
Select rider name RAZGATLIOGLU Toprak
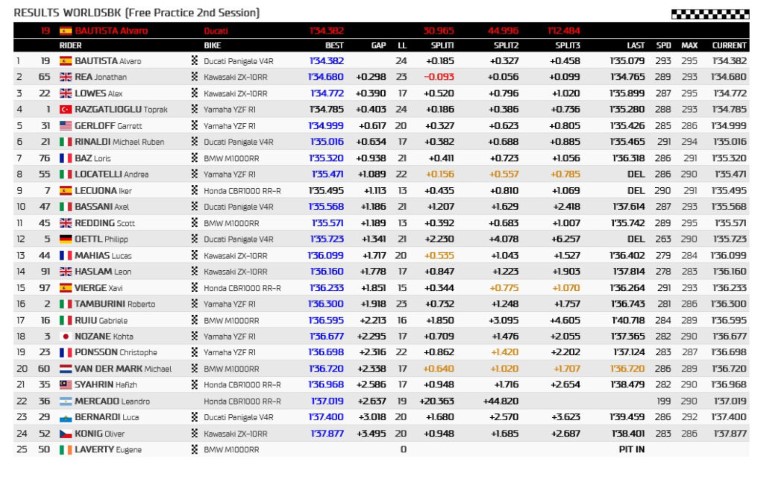(121, 110)
